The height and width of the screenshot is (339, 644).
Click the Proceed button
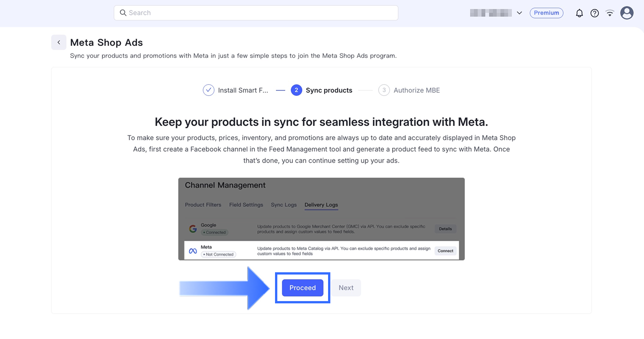[303, 288]
